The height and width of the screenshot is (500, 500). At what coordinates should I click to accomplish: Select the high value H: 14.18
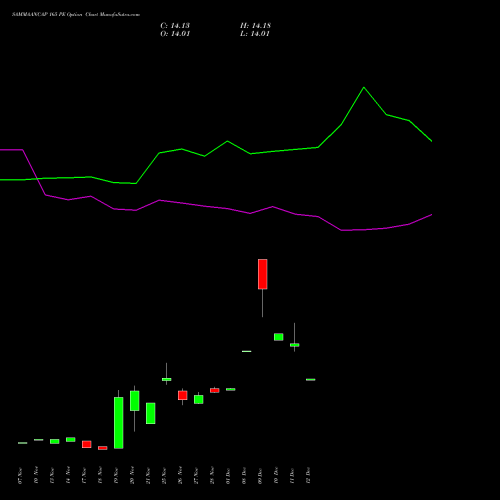pyautogui.click(x=255, y=26)
